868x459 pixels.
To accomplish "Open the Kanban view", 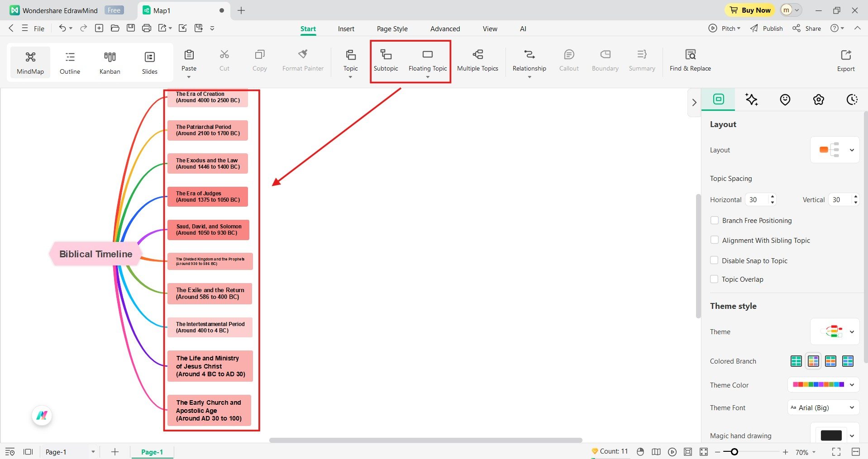I will [109, 62].
